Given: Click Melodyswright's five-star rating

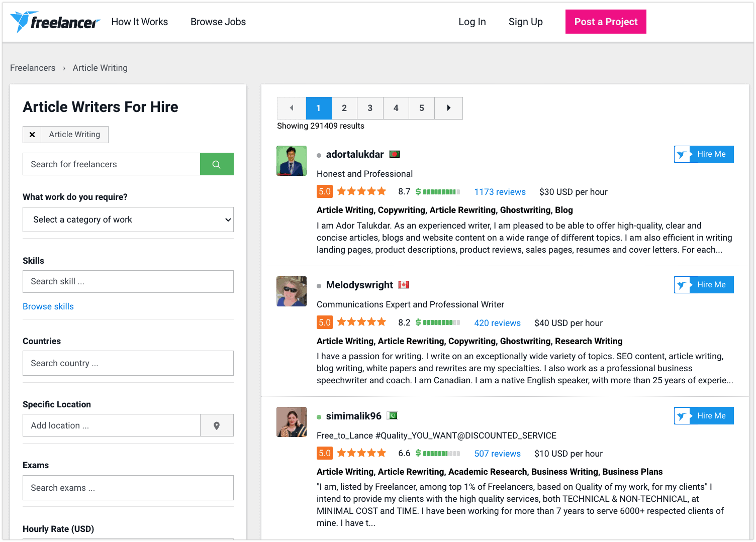Looking at the screenshot, I should [361, 322].
